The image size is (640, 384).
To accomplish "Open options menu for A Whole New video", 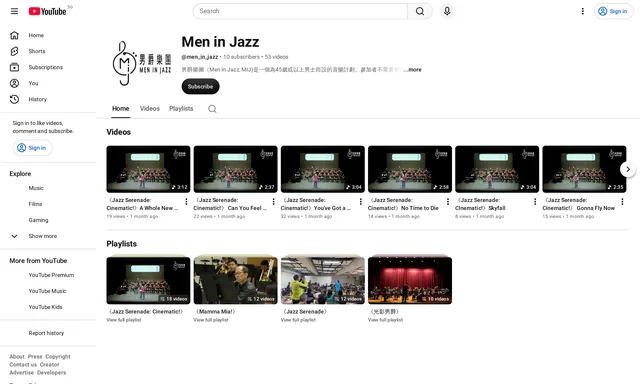I will (186, 202).
